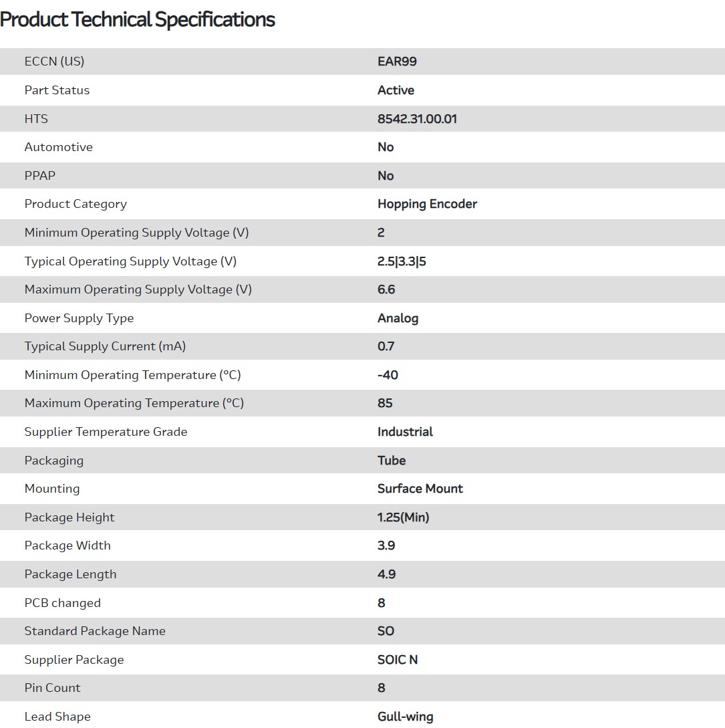
Task: Click the -40 minimum temperature value
Action: coord(388,375)
